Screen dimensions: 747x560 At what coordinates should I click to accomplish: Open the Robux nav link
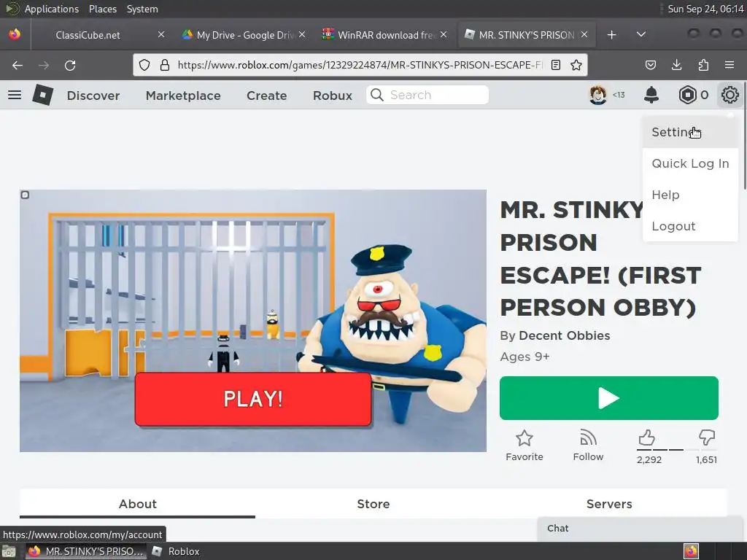tap(333, 96)
